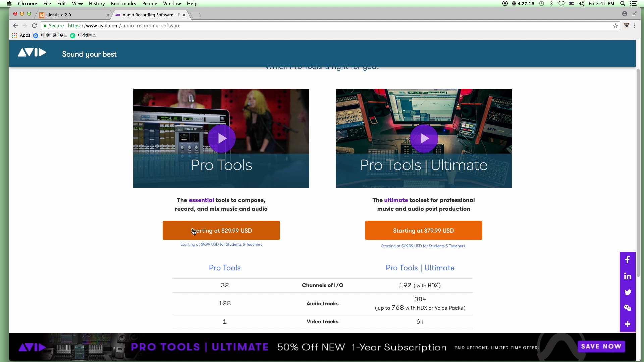Open the Edit menu
Viewport: 644px width, 362px height.
click(x=61, y=4)
